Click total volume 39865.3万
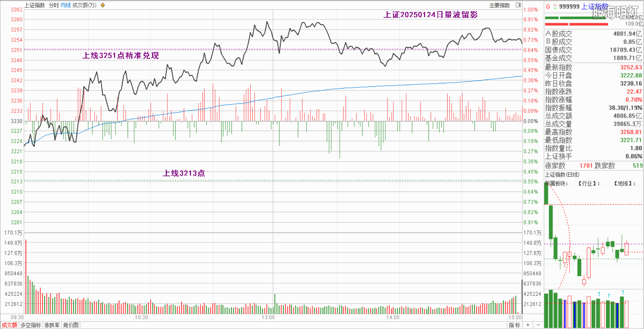Viewport: 644px width, 329px height. click(628, 124)
